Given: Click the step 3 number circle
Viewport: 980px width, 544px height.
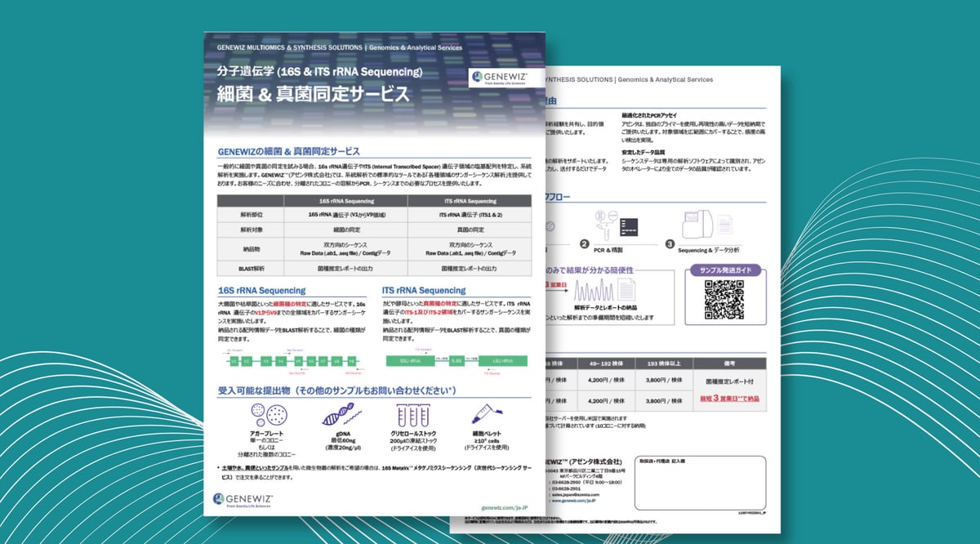Looking at the screenshot, I should [670, 243].
